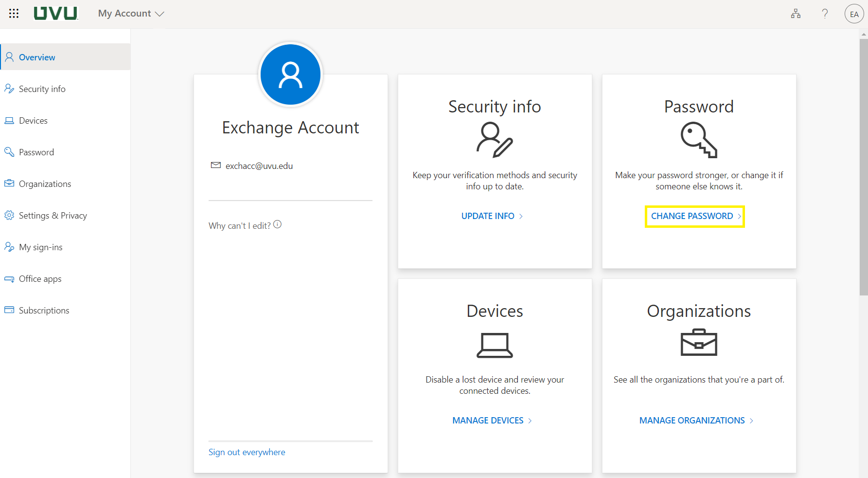Open UPDATE INFO on Security info card
Screen dimensions: 868x478
tap(488, 216)
